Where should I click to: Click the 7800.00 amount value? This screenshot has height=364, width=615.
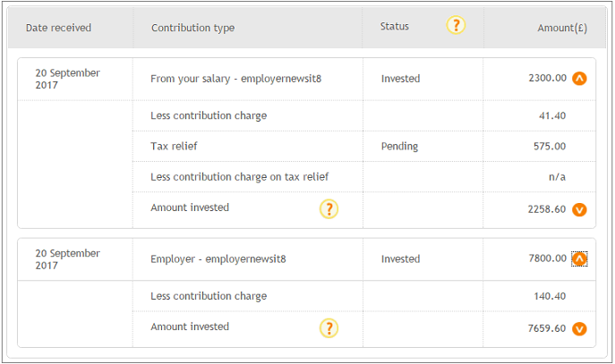(548, 258)
